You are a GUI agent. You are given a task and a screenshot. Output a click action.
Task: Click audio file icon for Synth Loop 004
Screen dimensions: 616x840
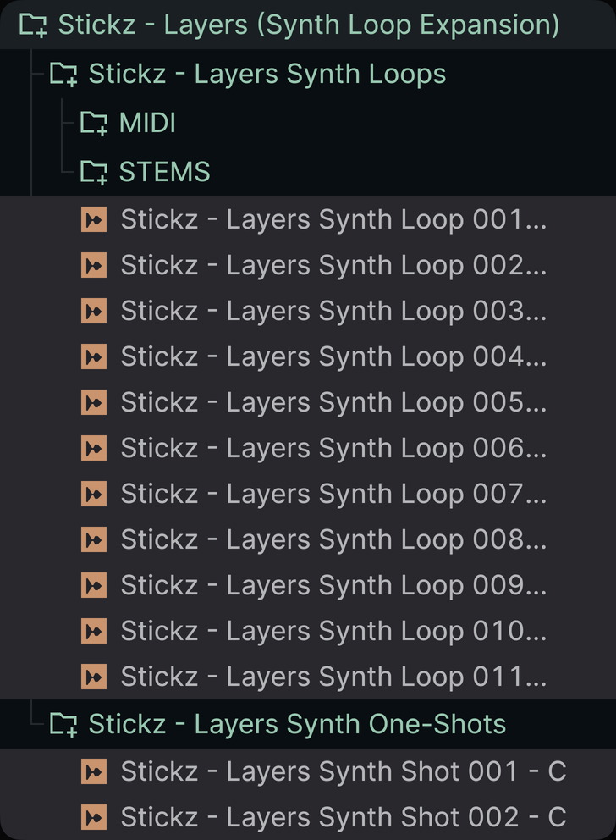click(x=94, y=356)
